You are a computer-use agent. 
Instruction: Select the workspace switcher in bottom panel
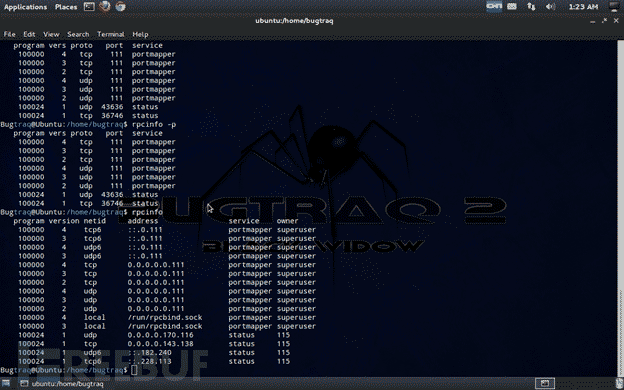545,384
